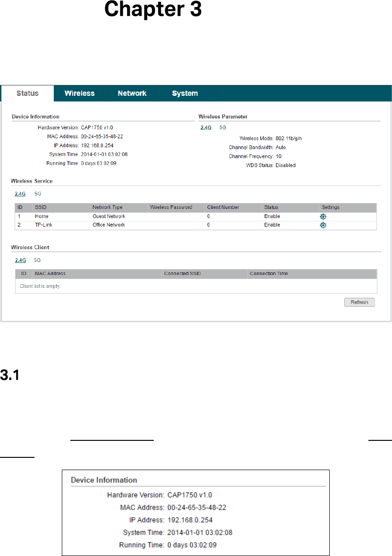Click top panel MAC address 00-24-65-35-48-22

(102, 136)
